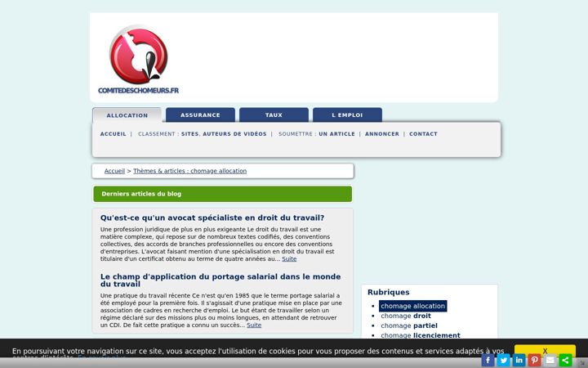Open the Auteurs de vidéos ranking link
588x368 pixels.
click(234, 133)
